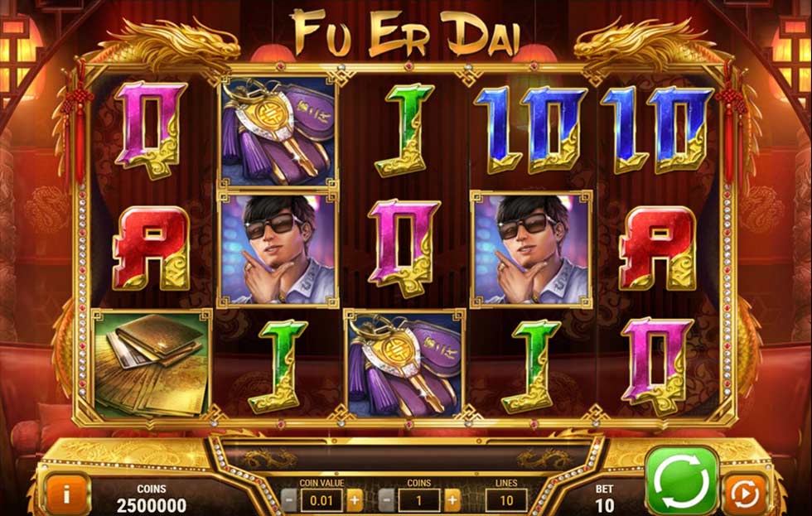Click the car key symbol on the third reel

(x=404, y=364)
